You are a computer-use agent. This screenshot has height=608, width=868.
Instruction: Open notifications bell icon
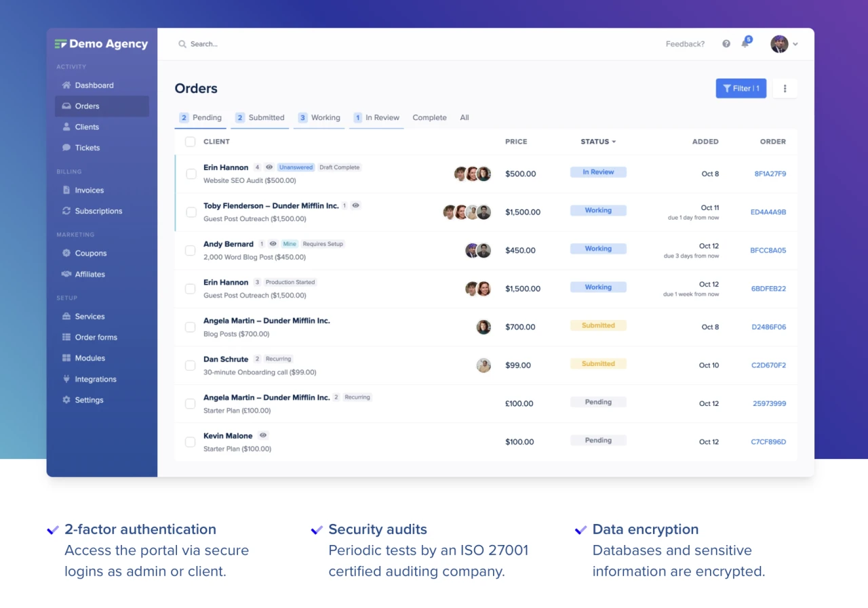(x=745, y=43)
